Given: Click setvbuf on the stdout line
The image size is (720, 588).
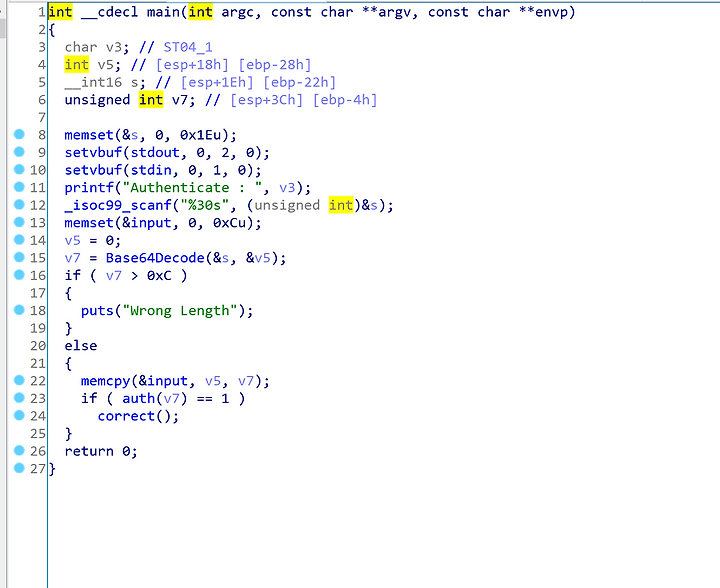Looking at the screenshot, I should [x=93, y=152].
